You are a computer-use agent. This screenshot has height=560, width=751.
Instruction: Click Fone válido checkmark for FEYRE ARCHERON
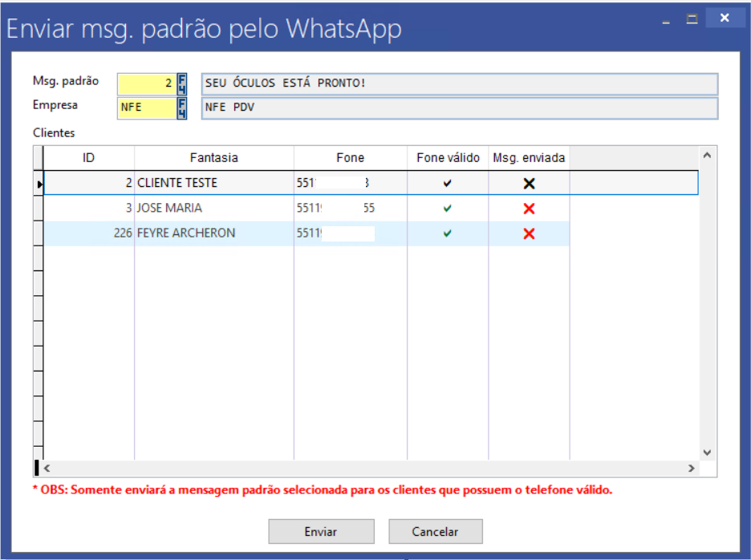coord(448,233)
